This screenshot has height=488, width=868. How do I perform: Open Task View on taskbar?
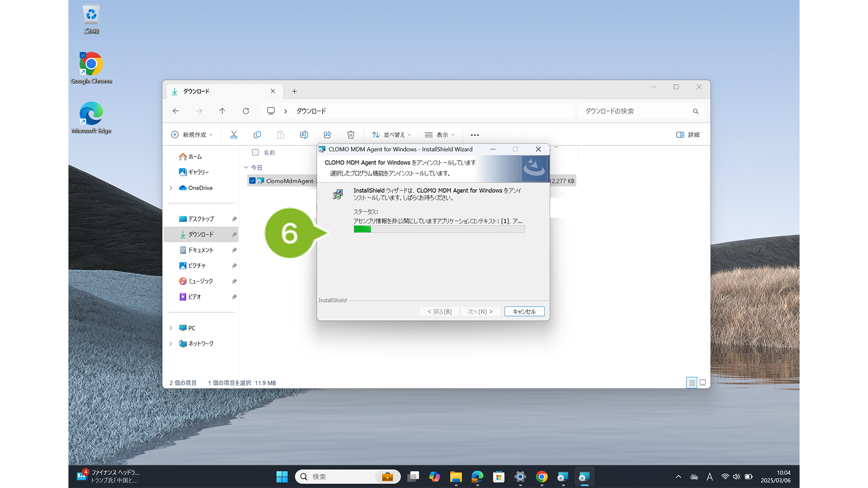point(413,477)
